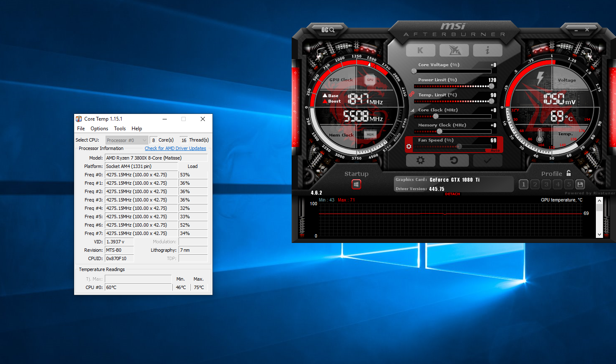Save profile using floppy disk icon
This screenshot has width=616, height=364.
(580, 184)
